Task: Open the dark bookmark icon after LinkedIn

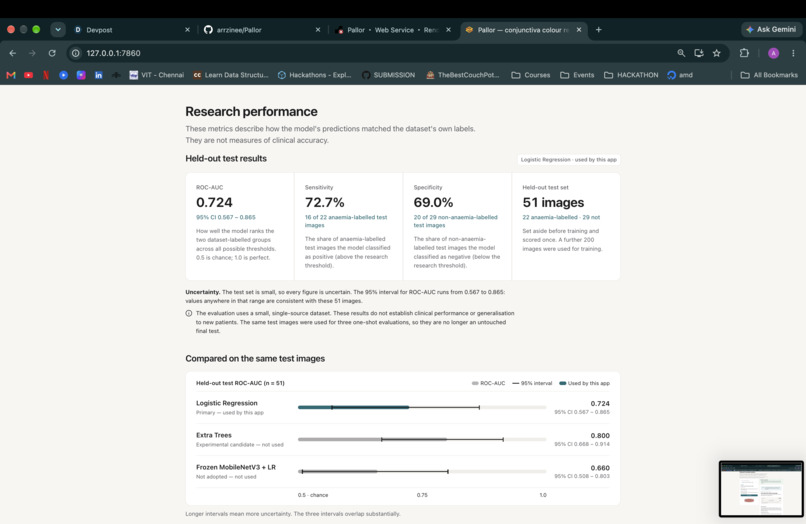Action: click(116, 75)
